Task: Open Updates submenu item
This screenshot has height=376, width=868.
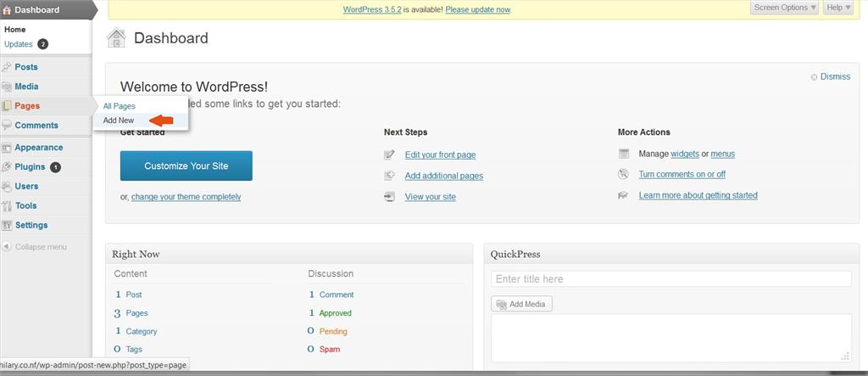Action: click(x=19, y=44)
